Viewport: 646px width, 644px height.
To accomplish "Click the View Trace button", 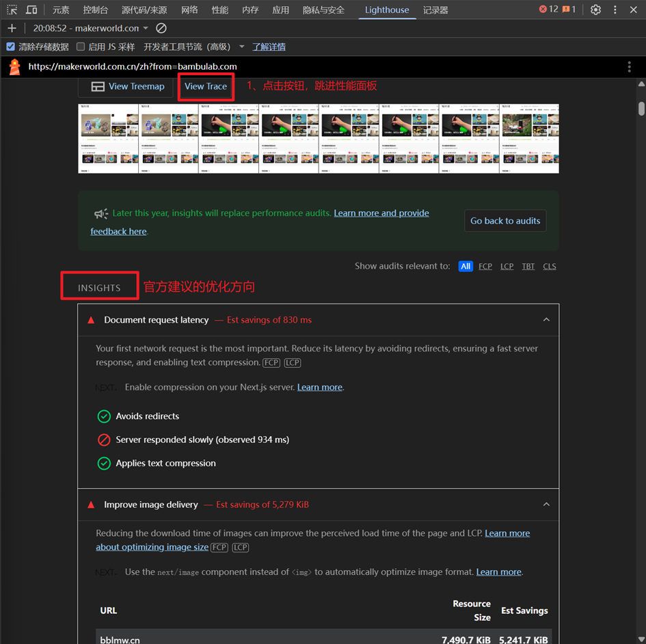I will [206, 87].
